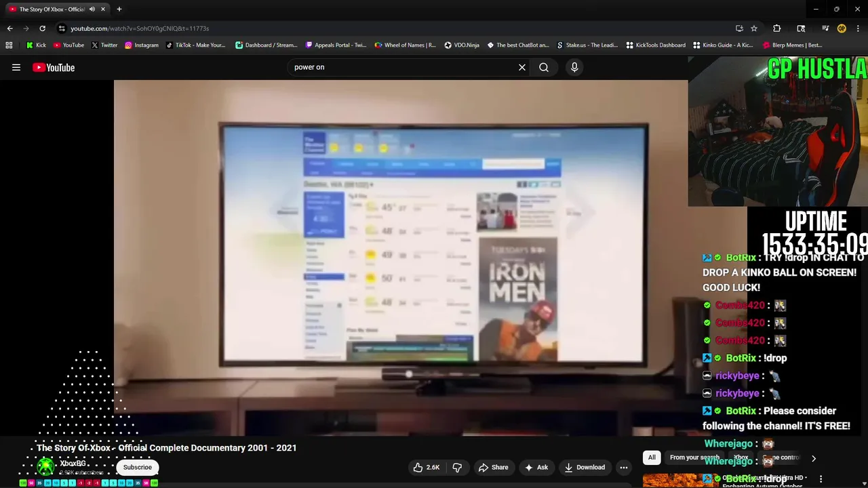
Task: Open the install/cast icon in address bar
Action: 739,28
